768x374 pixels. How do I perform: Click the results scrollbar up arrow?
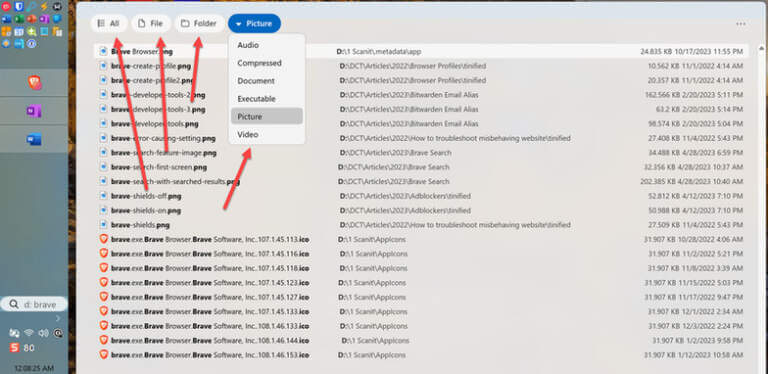pos(761,48)
